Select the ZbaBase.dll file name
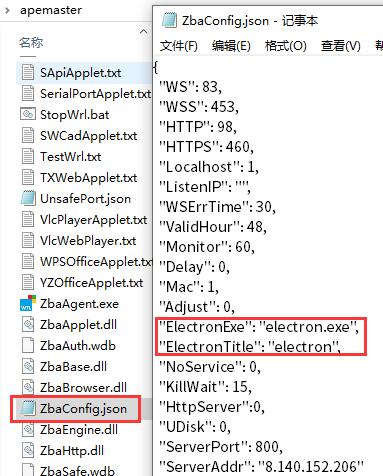The image size is (383, 476). click(73, 367)
